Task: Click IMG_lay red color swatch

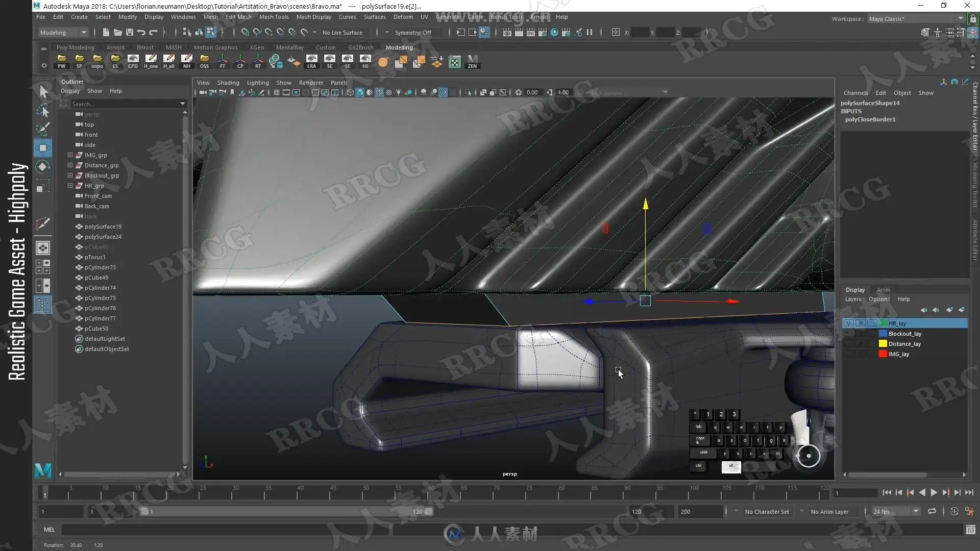Action: (883, 354)
